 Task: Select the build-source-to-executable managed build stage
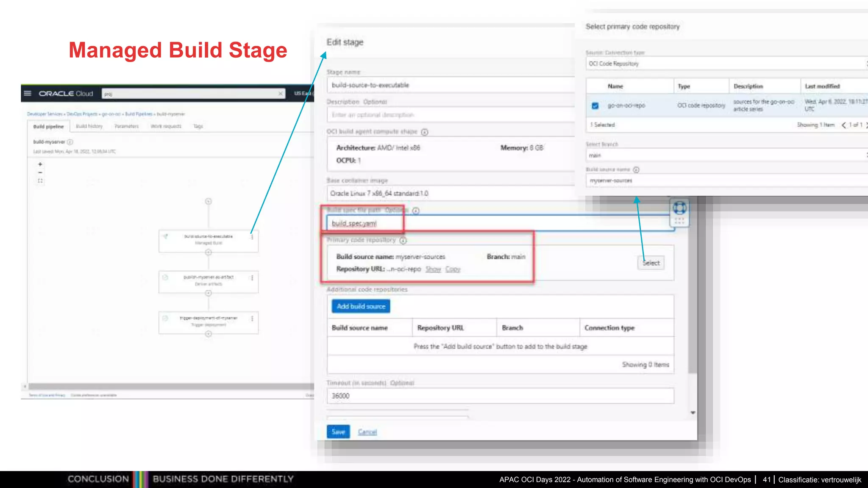[x=208, y=241]
